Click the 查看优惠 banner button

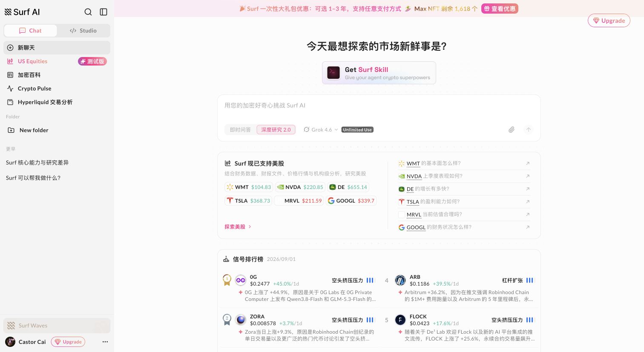click(x=500, y=9)
